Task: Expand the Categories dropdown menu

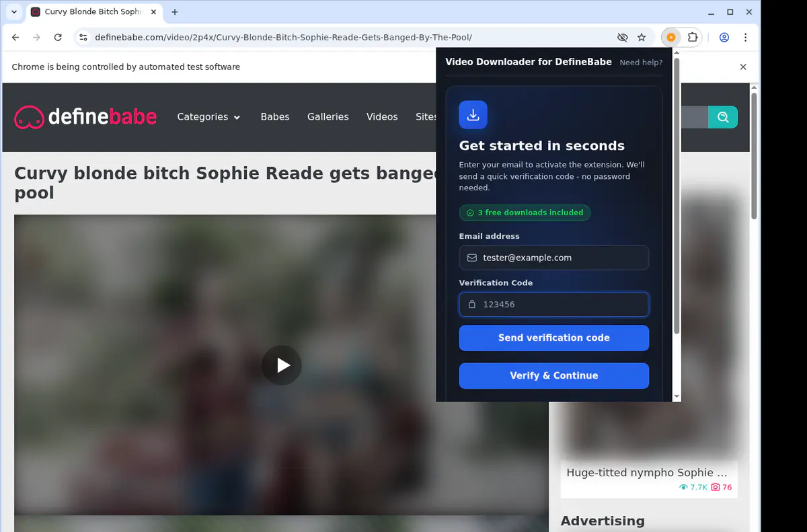Action: click(x=208, y=117)
